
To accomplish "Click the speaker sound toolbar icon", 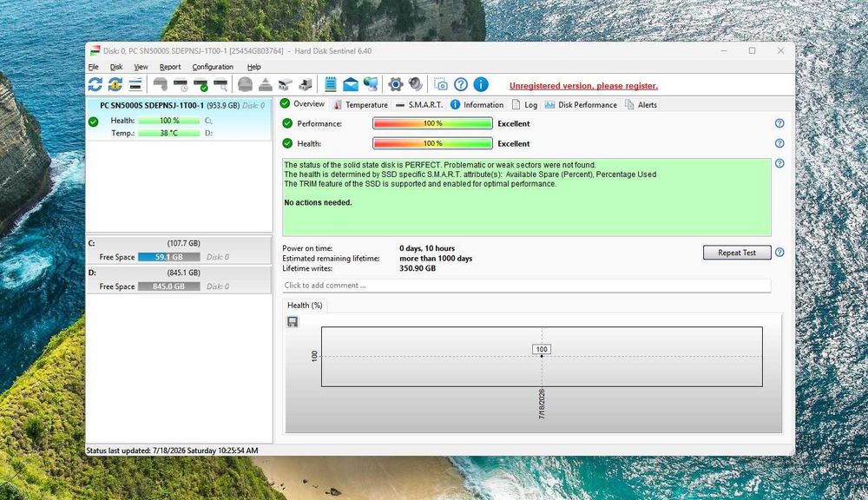I will pyautogui.click(x=415, y=84).
